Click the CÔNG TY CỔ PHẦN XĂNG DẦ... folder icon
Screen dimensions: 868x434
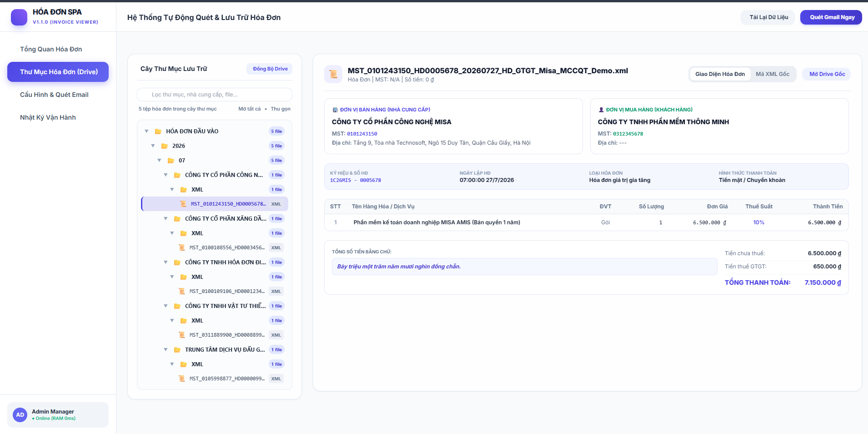tap(177, 219)
